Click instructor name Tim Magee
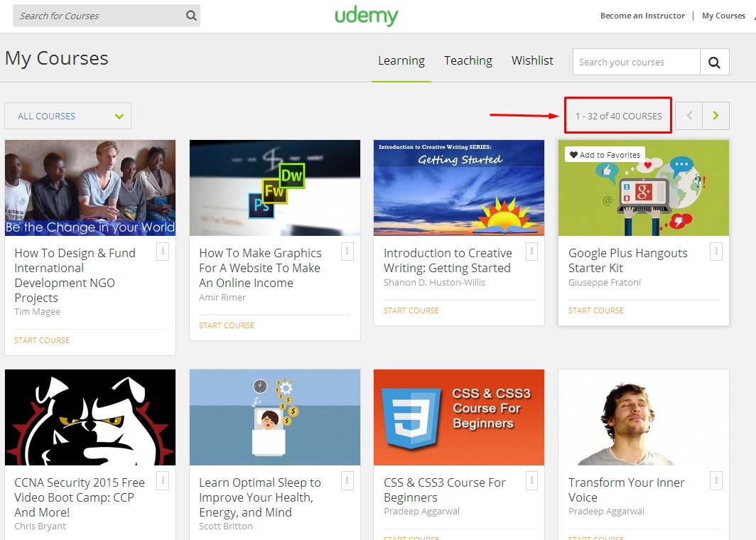 37,311
